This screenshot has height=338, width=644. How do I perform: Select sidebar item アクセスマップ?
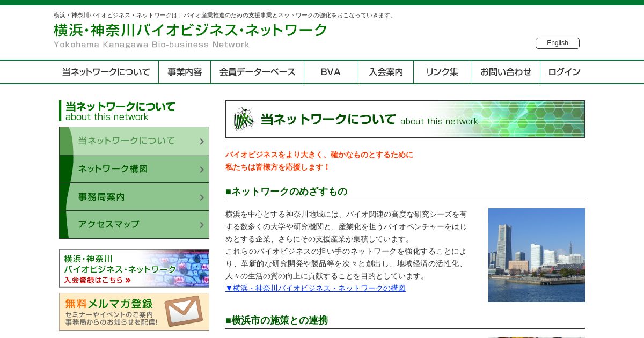(134, 225)
